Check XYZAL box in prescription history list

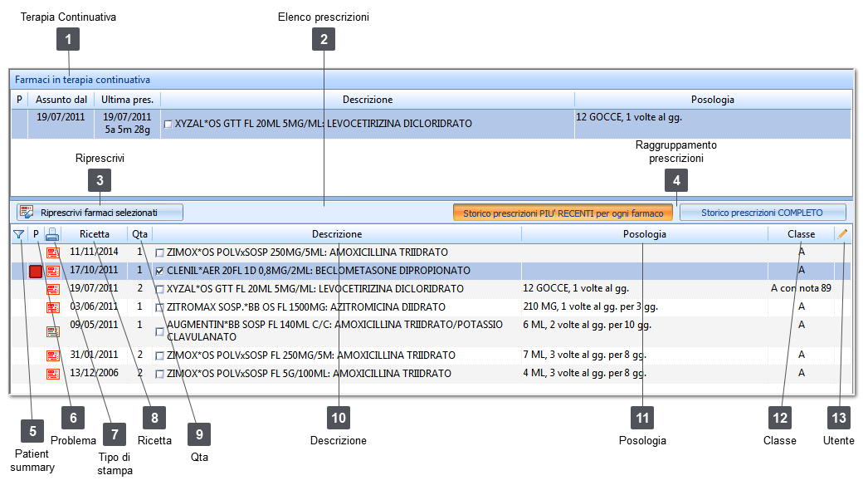(x=159, y=289)
